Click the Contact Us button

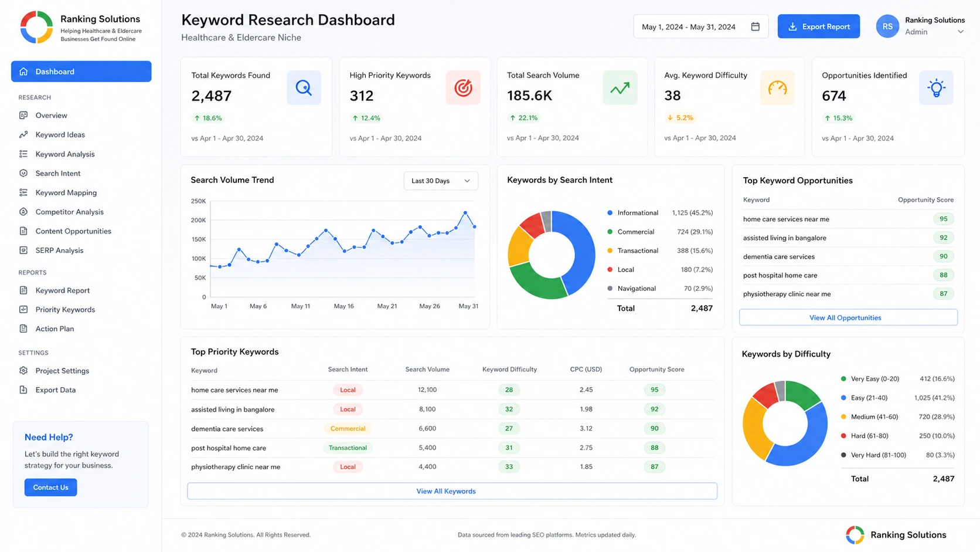tap(50, 487)
